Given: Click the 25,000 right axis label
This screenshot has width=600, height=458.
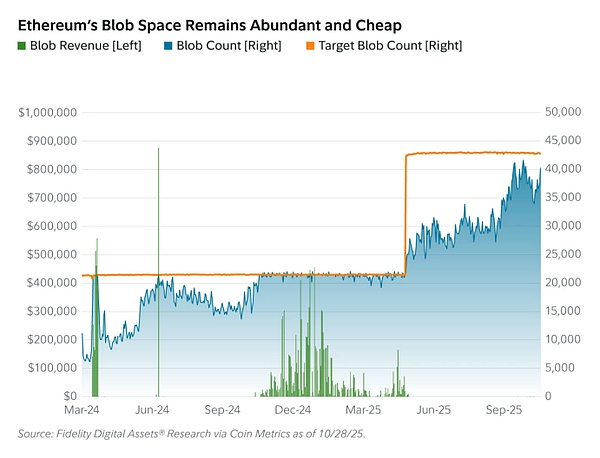Looking at the screenshot, I should pos(564,254).
